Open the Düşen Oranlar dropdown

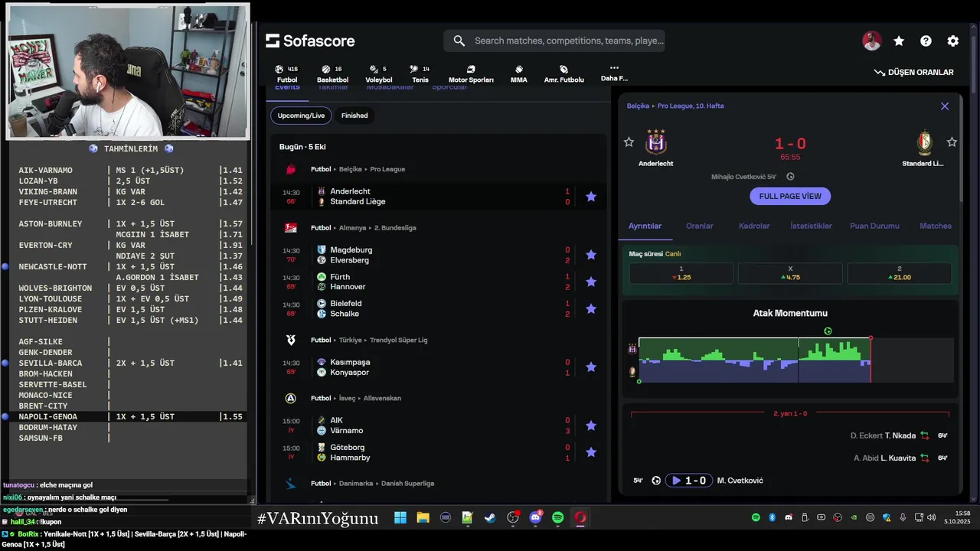point(914,73)
